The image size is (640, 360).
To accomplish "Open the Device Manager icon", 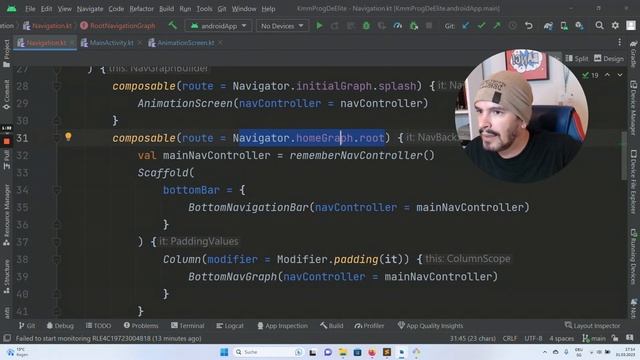I will point(564,26).
